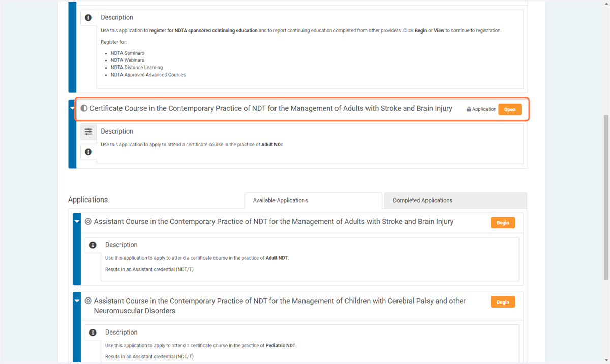610x364 pixels.
Task: Click the 'Results in an Assistant credential' text under Adult NDT
Action: click(x=149, y=270)
